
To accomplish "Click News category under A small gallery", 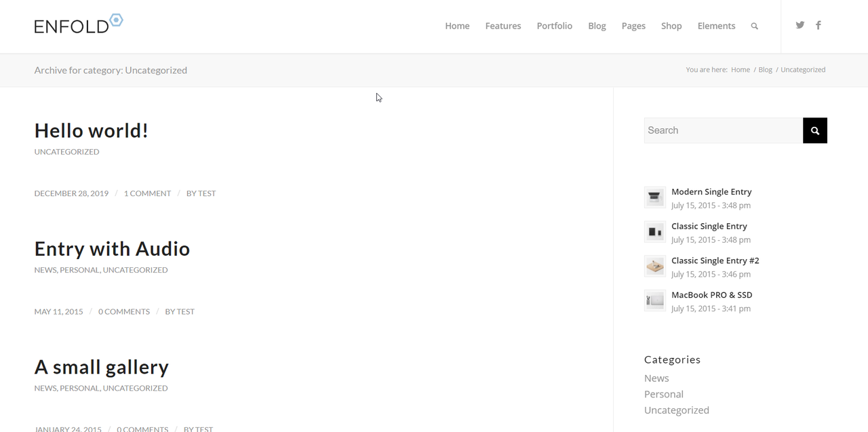I will coord(45,389).
